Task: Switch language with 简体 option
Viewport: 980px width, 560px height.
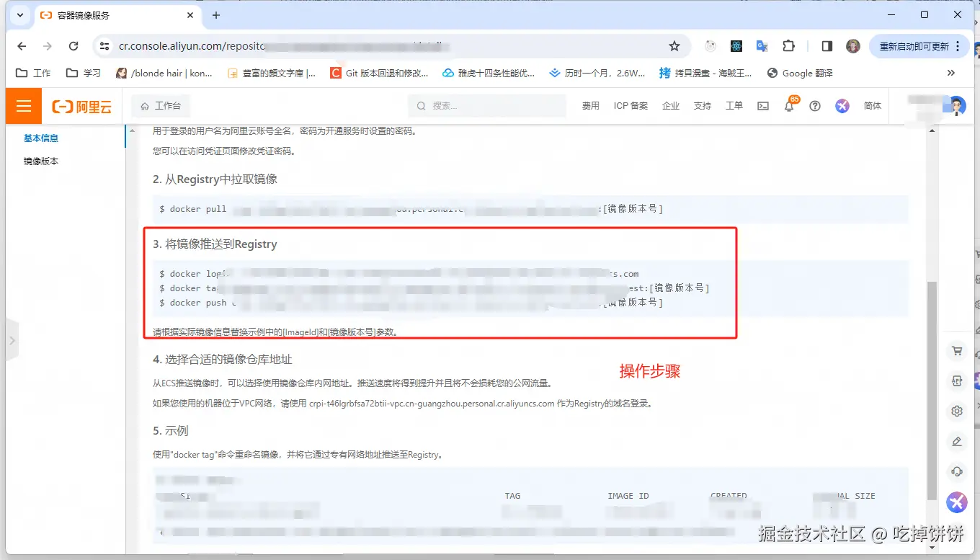Action: [873, 106]
